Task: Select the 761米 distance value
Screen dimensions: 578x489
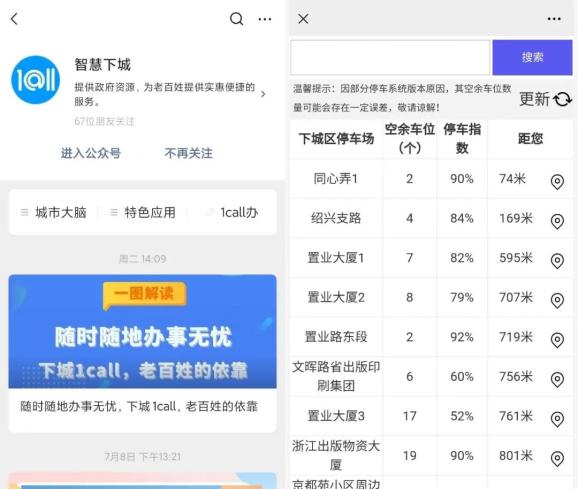Action: (x=516, y=416)
